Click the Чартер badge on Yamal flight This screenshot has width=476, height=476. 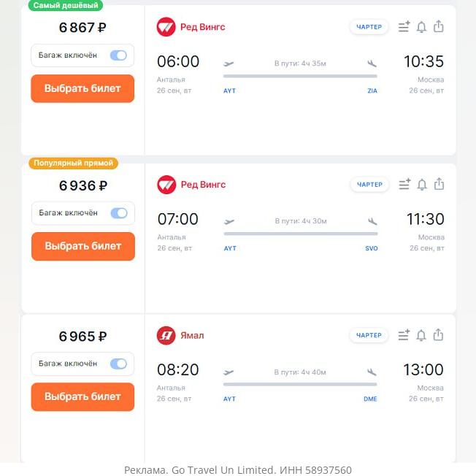[369, 335]
